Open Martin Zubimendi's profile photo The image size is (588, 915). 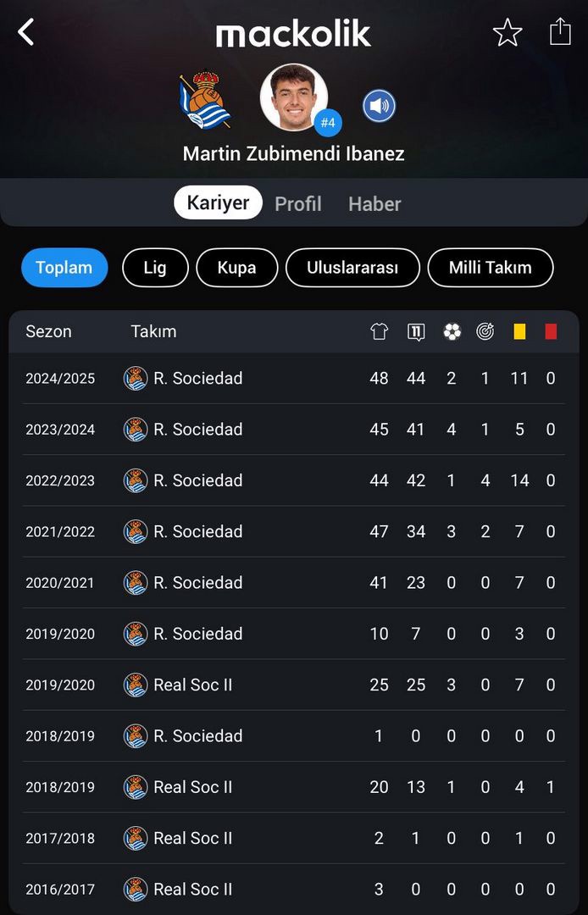[293, 97]
